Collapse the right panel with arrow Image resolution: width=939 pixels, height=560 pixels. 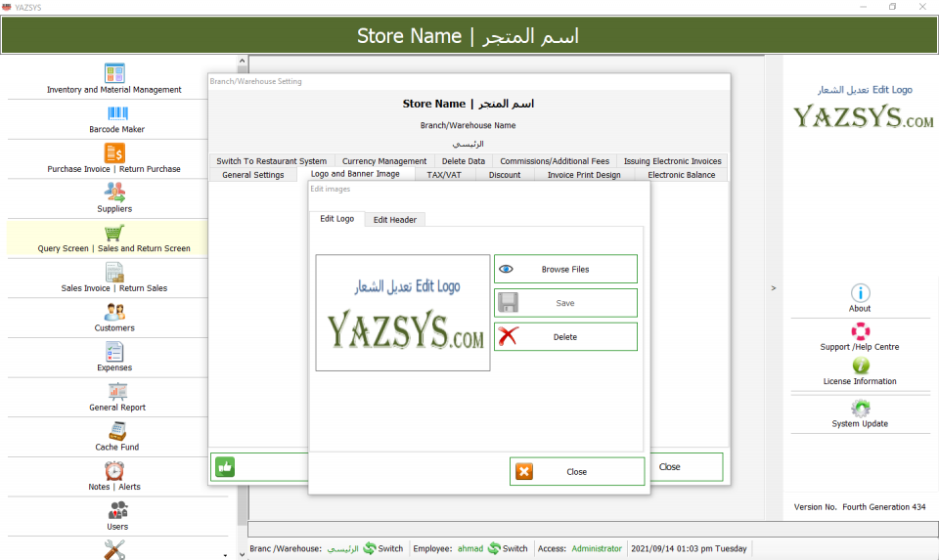pos(774,288)
